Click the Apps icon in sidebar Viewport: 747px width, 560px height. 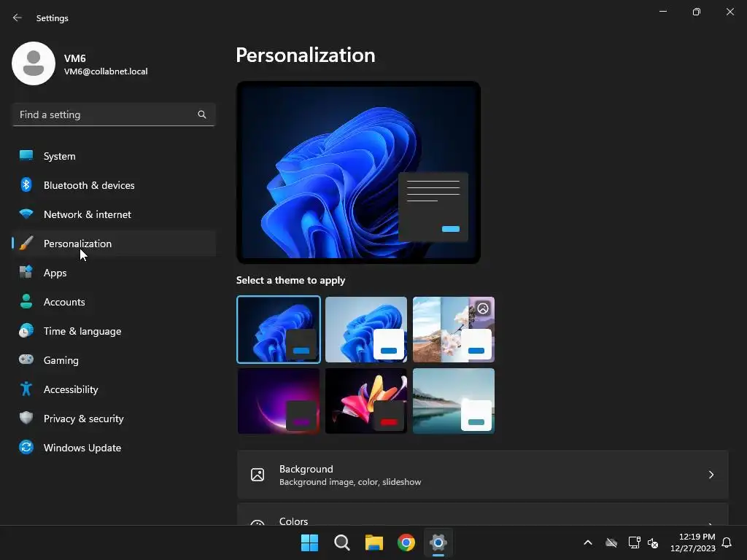[x=26, y=273]
